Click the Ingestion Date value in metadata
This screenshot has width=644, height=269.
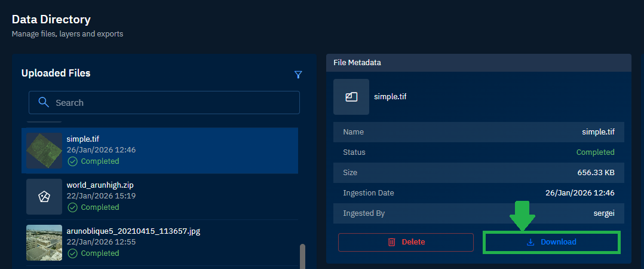580,193
